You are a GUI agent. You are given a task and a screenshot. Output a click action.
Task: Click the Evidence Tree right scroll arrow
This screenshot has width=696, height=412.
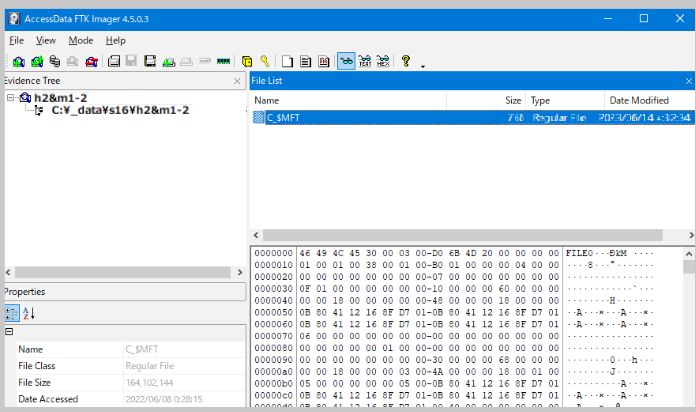[x=240, y=272]
